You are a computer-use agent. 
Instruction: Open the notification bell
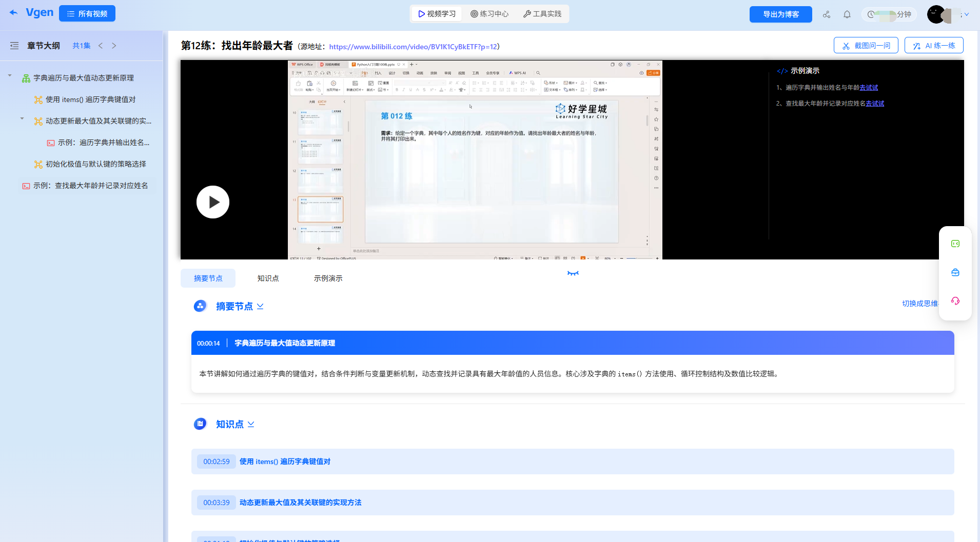coord(847,14)
